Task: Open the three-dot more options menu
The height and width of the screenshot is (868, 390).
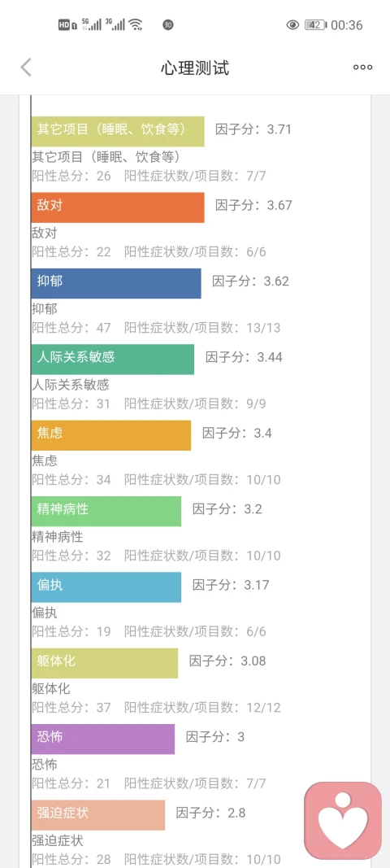Action: [x=363, y=68]
